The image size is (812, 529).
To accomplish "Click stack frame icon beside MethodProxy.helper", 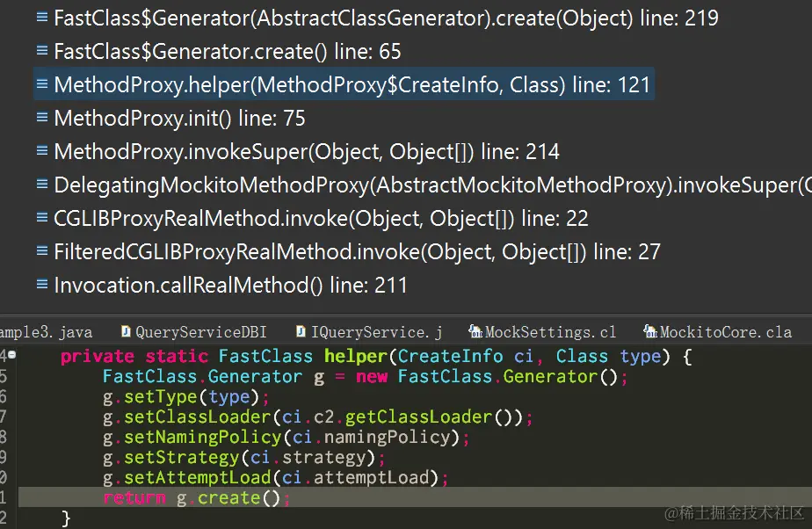I will (x=42, y=83).
